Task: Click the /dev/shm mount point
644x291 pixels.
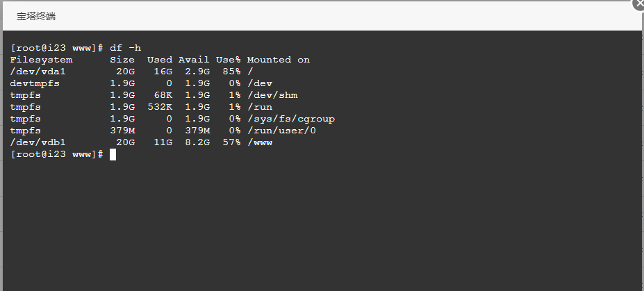Action: pos(272,95)
